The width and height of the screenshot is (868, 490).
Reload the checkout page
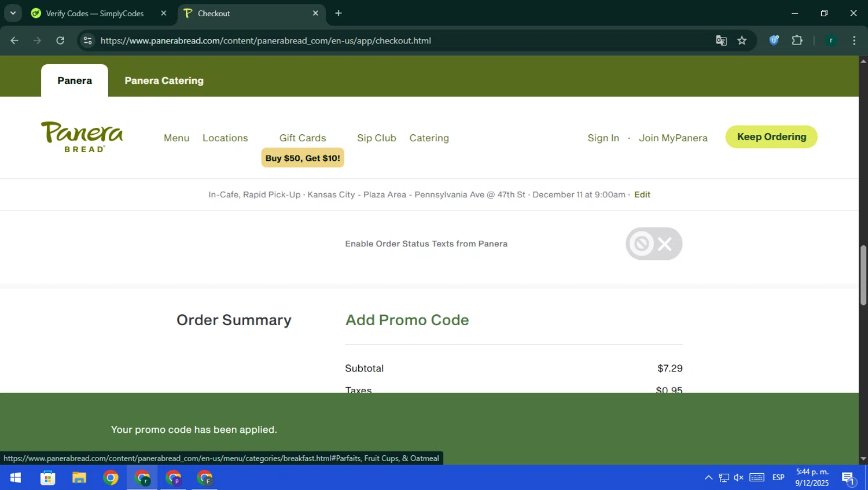tap(60, 40)
